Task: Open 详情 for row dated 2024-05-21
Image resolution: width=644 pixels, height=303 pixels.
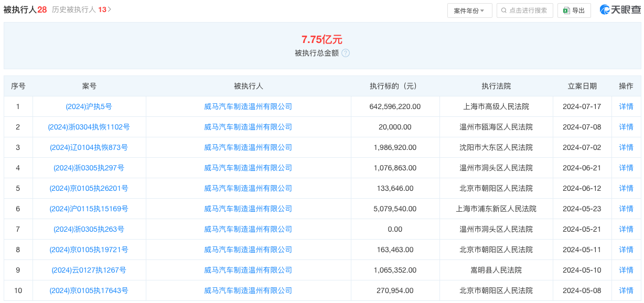Action: pos(626,229)
